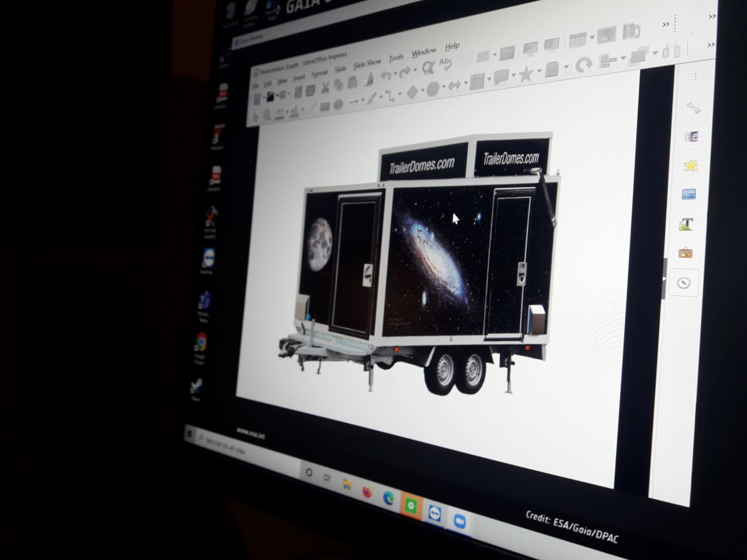Select the Callout shapes tool

pos(501,77)
